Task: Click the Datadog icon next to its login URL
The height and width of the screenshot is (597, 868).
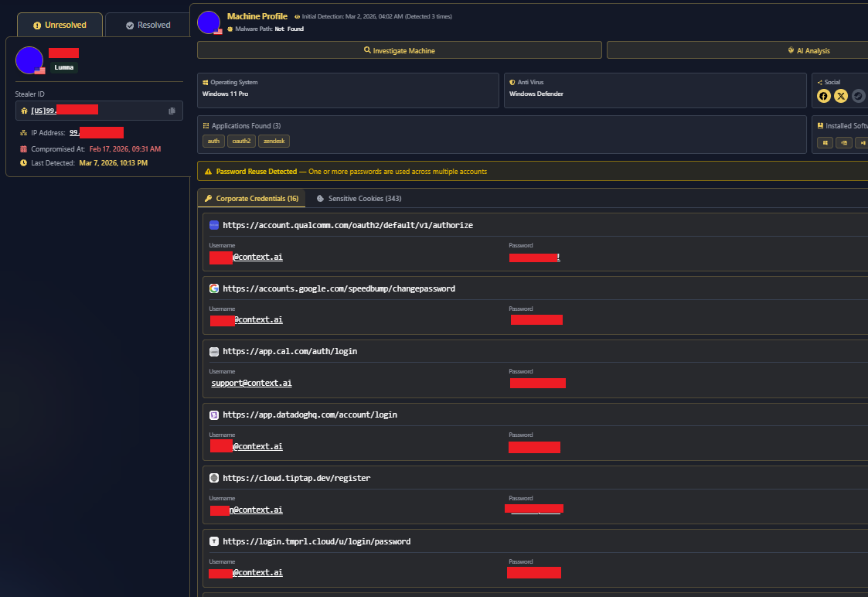Action: click(213, 414)
